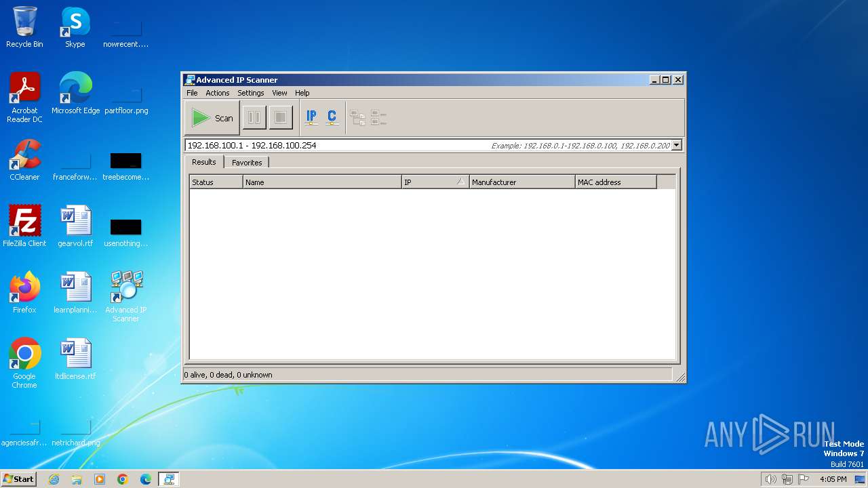Screen dimensions: 868x488
Task: Sort results by IP column header
Action: (435, 182)
